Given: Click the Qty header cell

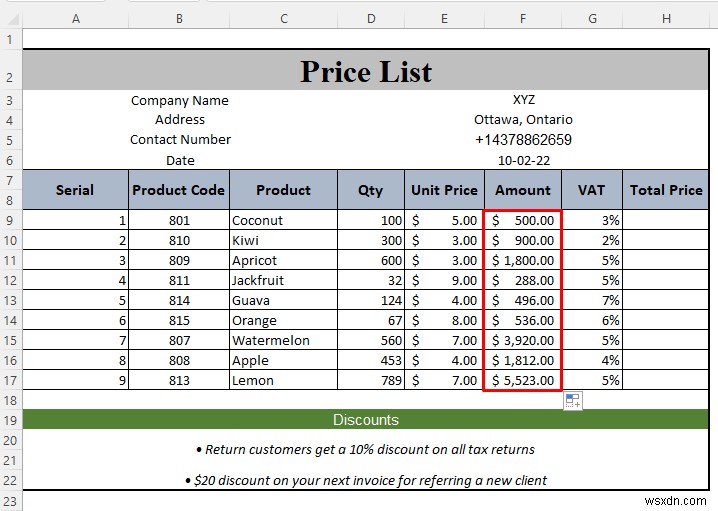Looking at the screenshot, I should coord(371,190).
